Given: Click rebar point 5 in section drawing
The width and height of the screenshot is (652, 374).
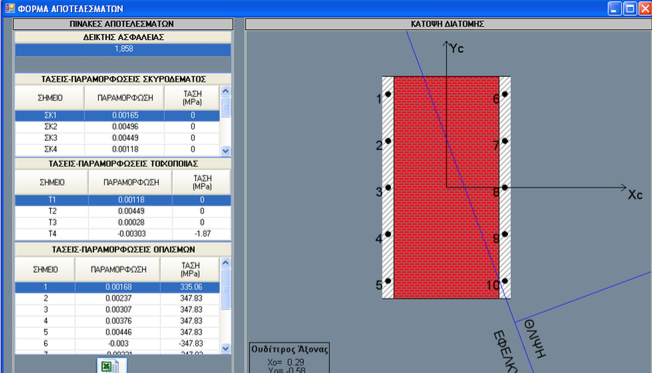Looking at the screenshot, I should click(x=388, y=281).
